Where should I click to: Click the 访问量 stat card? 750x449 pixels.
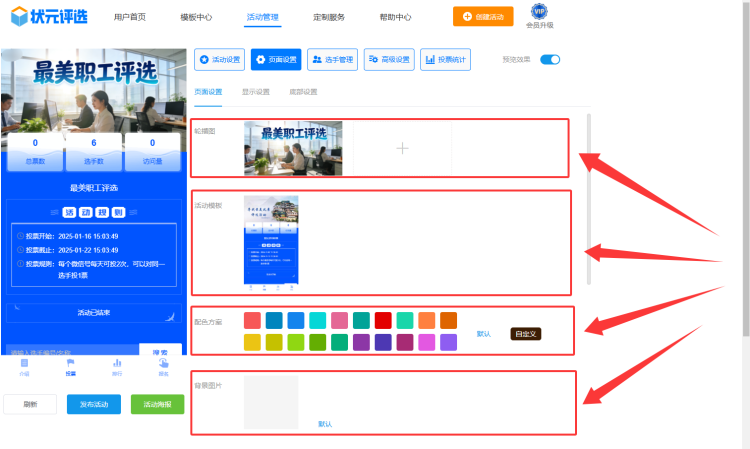coord(153,152)
